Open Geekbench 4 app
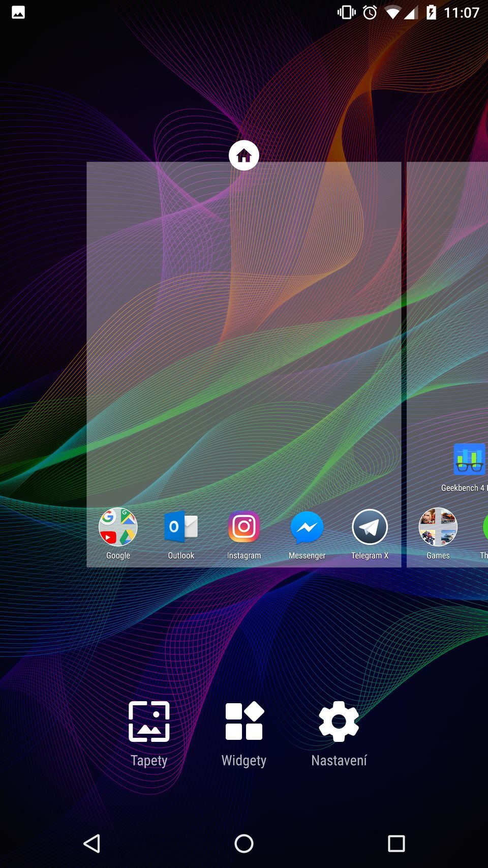The width and height of the screenshot is (488, 868). [x=469, y=459]
